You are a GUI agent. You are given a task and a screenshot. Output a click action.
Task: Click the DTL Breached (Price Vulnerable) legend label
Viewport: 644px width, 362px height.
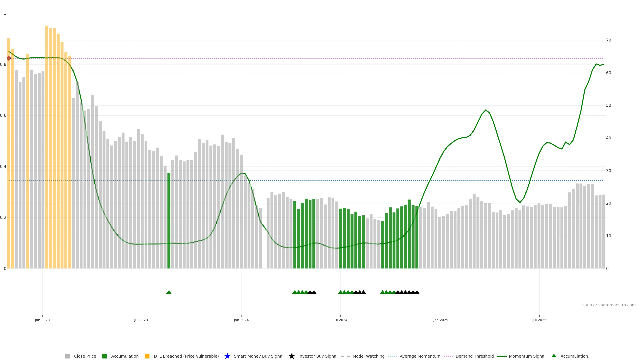click(x=186, y=356)
